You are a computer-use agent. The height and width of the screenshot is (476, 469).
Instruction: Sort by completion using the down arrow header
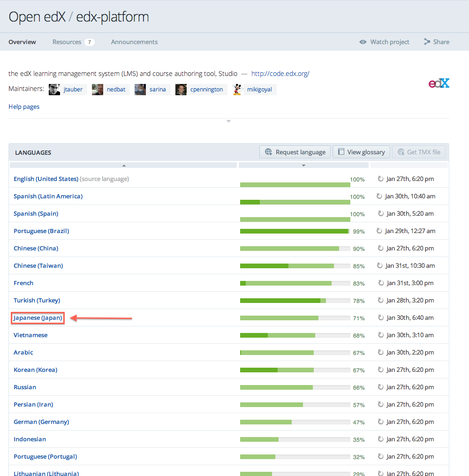click(303, 165)
